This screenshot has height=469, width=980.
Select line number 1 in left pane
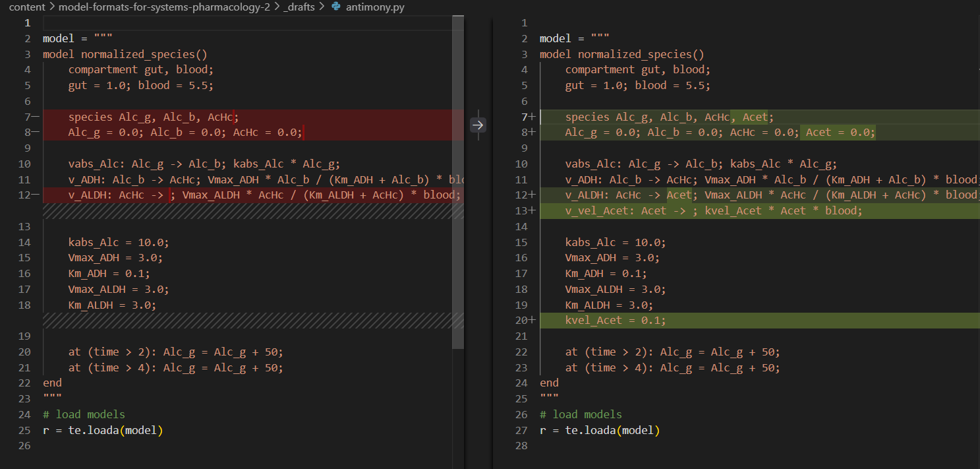click(x=27, y=23)
